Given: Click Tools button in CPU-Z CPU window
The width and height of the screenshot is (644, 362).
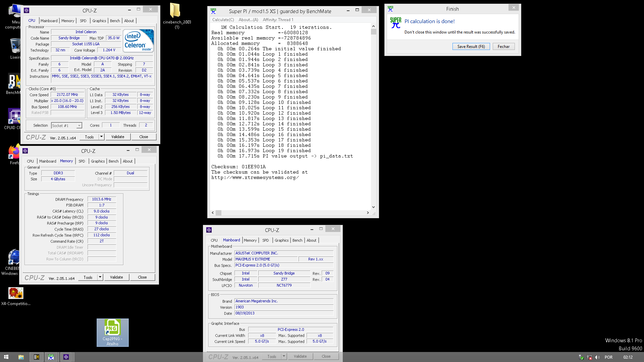Looking at the screenshot, I should pos(90,137).
